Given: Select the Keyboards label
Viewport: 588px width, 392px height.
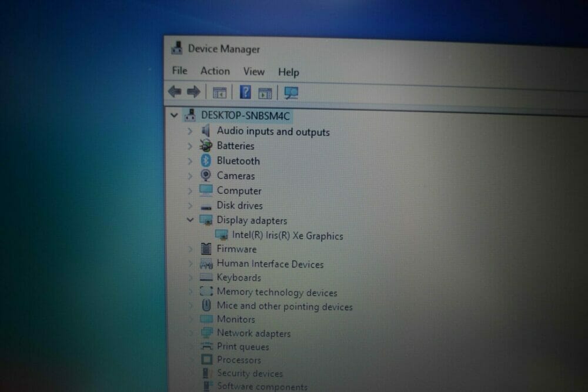Looking at the screenshot, I should click(239, 277).
